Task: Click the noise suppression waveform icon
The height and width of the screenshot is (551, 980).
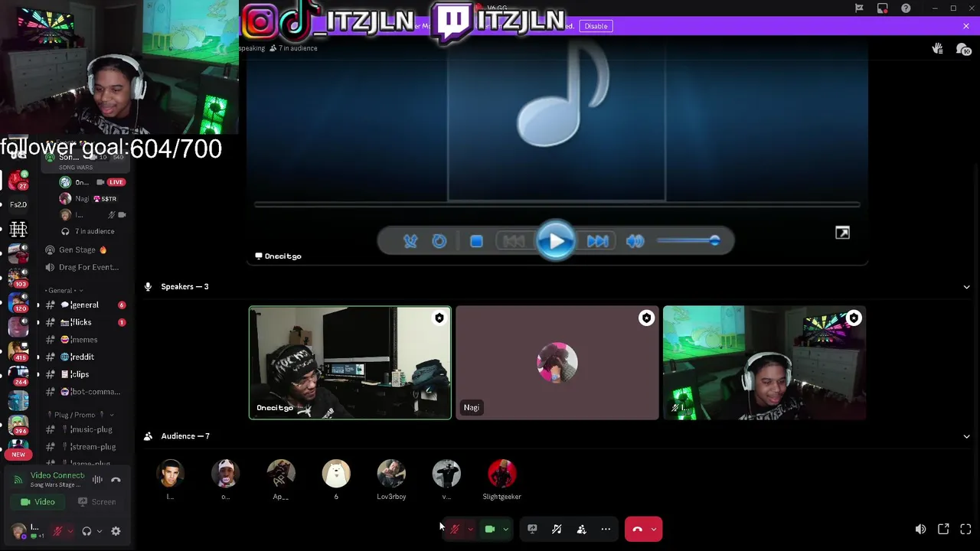Action: click(x=97, y=480)
